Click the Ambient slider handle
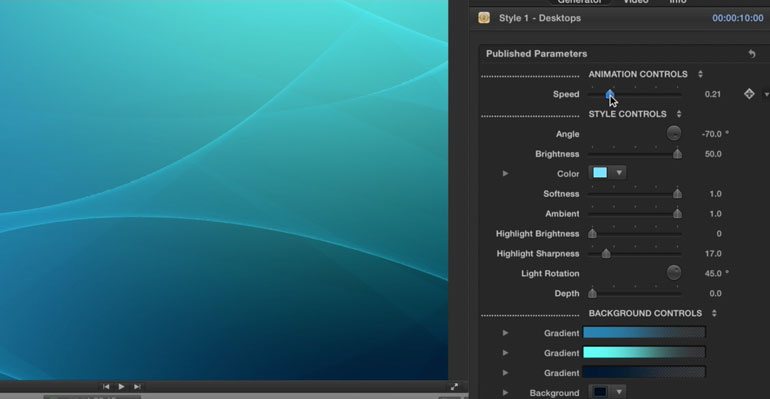Image resolution: width=770 pixels, height=399 pixels. (x=677, y=213)
